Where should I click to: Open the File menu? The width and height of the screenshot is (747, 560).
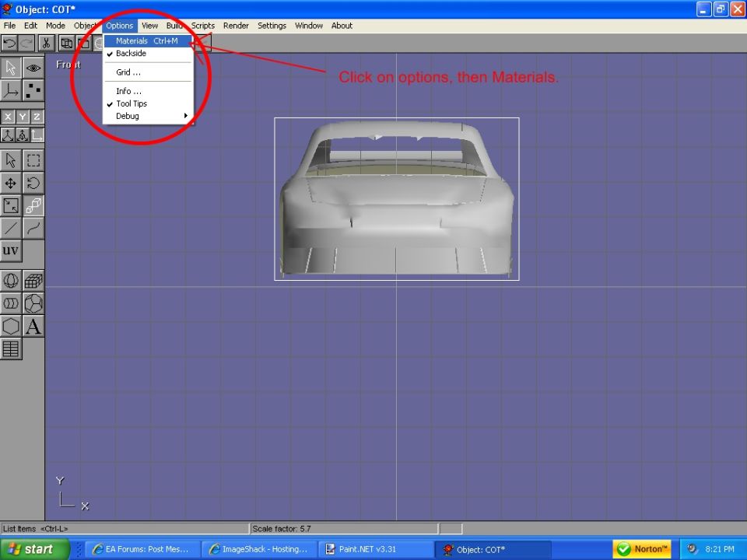9,26
